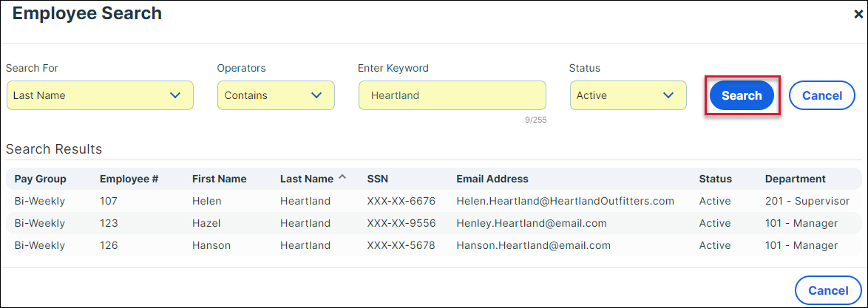Click the Department column header
The image size is (868, 308).
(x=795, y=179)
